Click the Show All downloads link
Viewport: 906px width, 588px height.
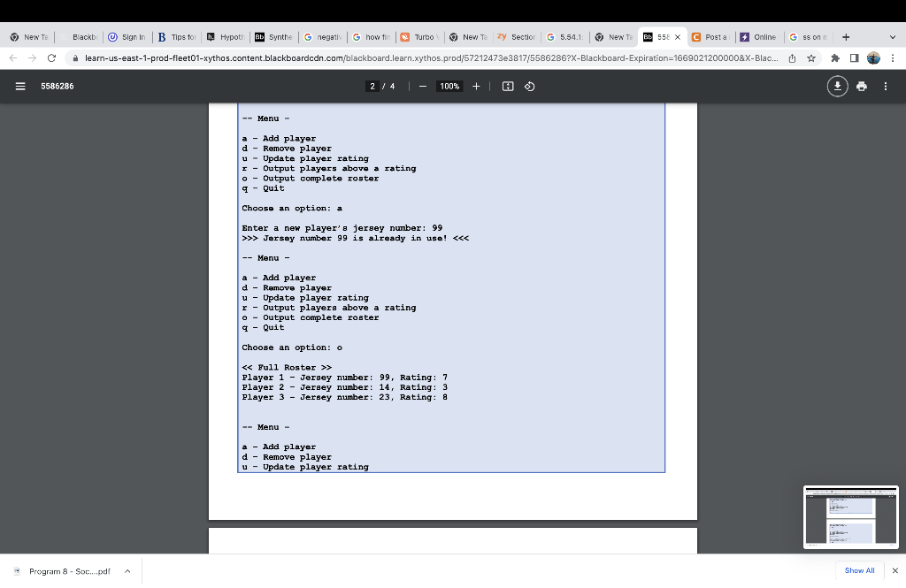tap(859, 571)
